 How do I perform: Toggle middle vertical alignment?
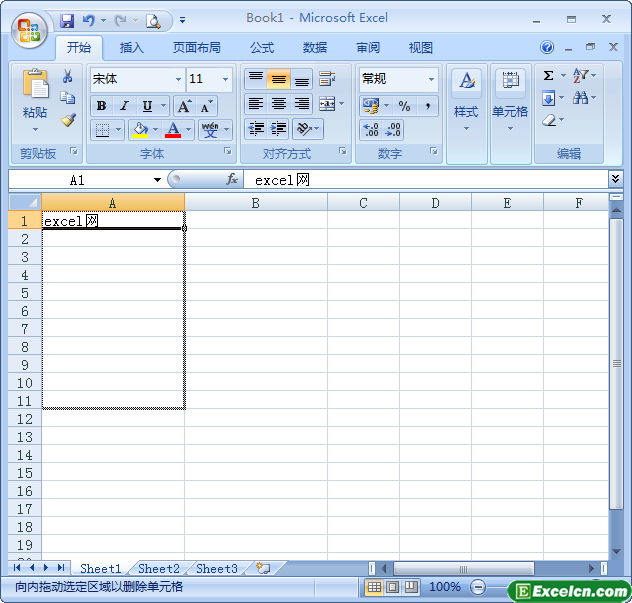279,79
